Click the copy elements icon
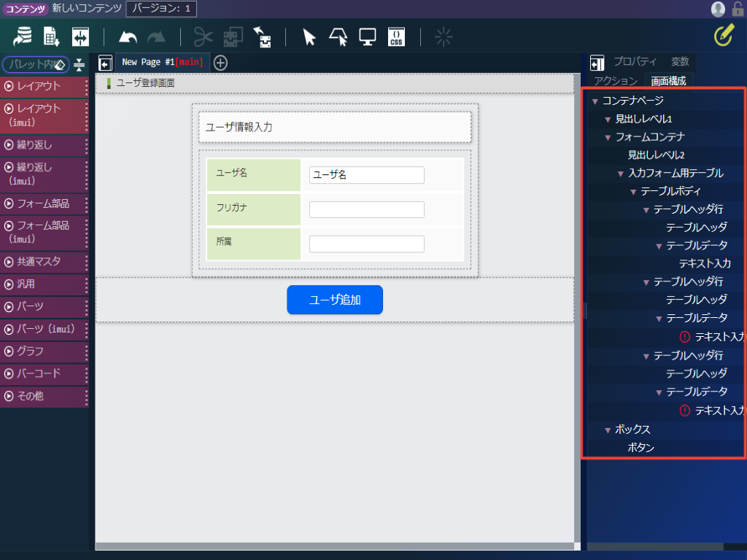747x560 pixels. [x=233, y=36]
